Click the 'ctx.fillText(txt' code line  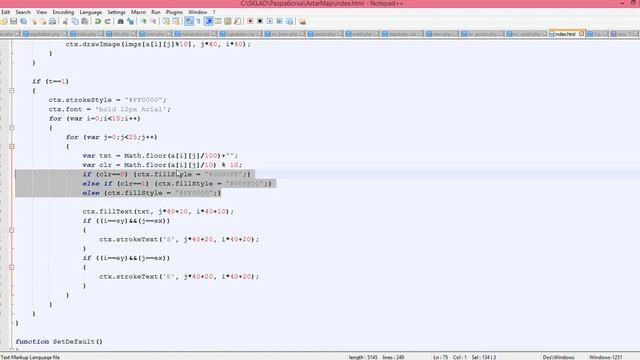[158, 211]
